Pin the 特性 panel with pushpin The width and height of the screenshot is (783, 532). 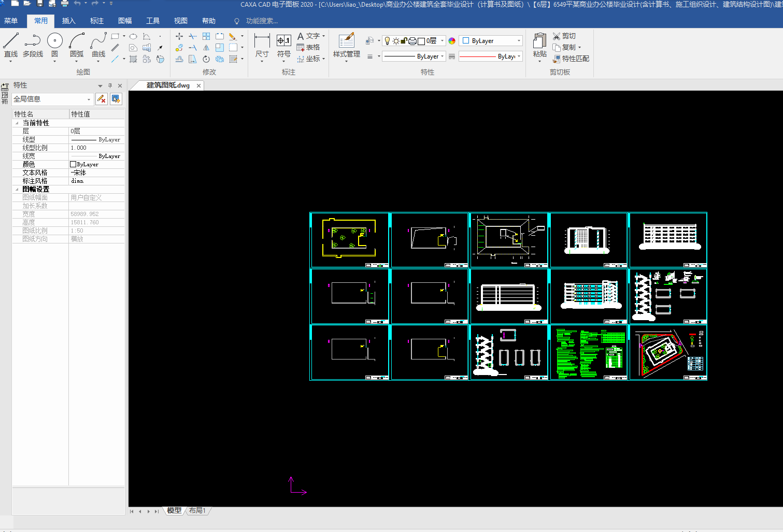110,85
